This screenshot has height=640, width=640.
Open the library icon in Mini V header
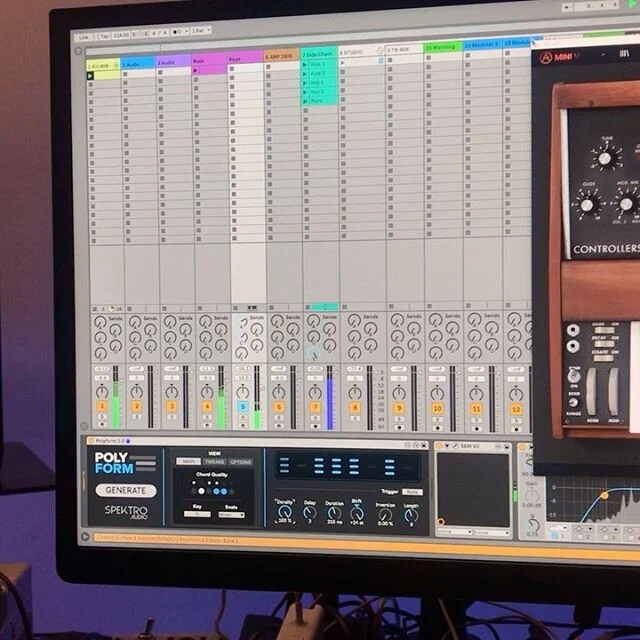click(624, 54)
